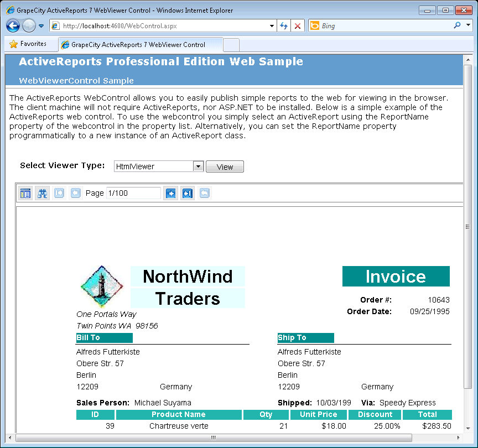Click the vertical scrollbar down arrow
Image resolution: width=478 pixels, height=448 pixels.
coord(468,428)
